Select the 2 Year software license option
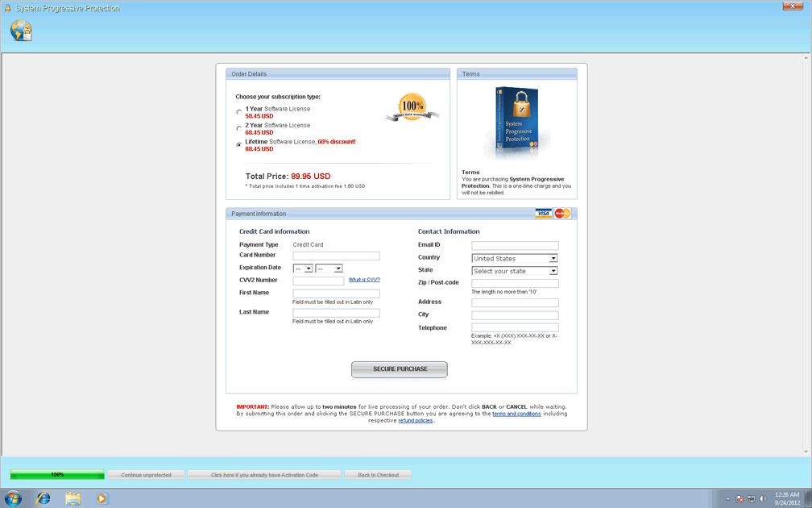The height and width of the screenshot is (508, 812). 238,128
